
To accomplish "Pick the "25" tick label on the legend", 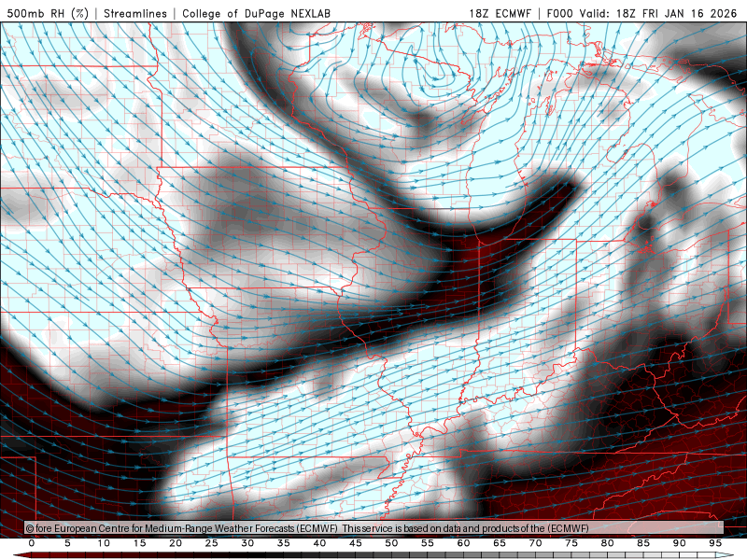I will (212, 543).
